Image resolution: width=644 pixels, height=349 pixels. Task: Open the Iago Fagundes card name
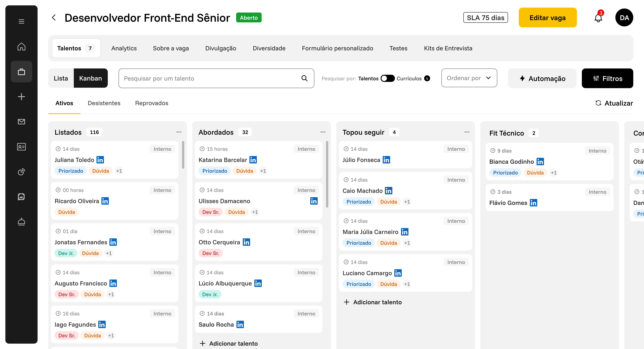(x=75, y=325)
